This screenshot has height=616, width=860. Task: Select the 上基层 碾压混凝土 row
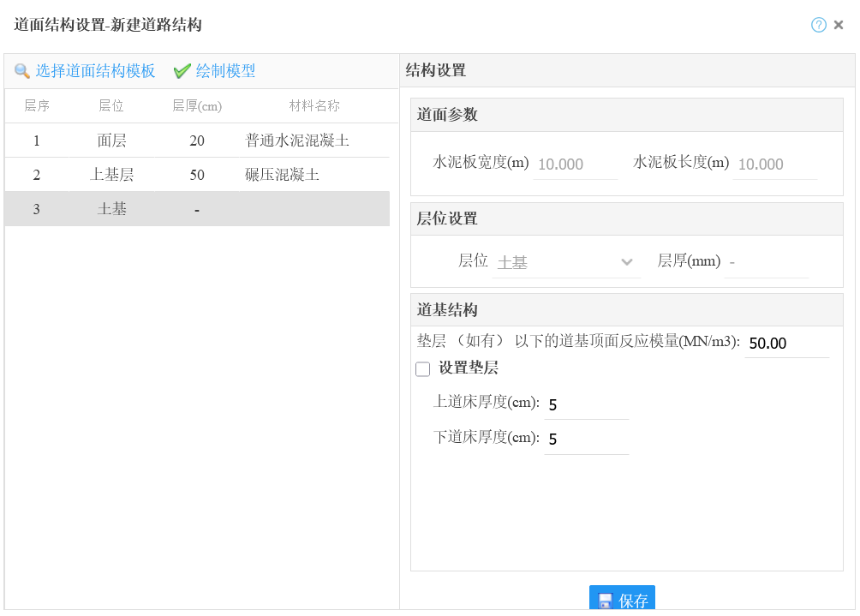197,175
